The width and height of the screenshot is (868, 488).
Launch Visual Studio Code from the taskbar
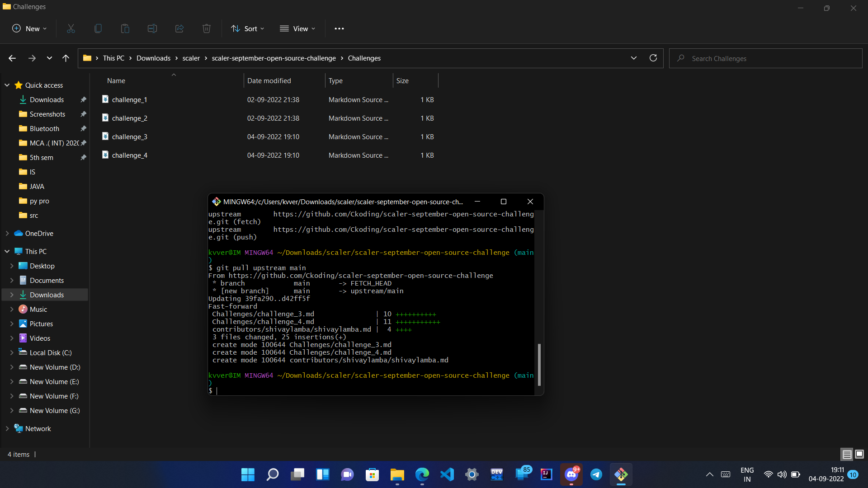click(x=447, y=474)
